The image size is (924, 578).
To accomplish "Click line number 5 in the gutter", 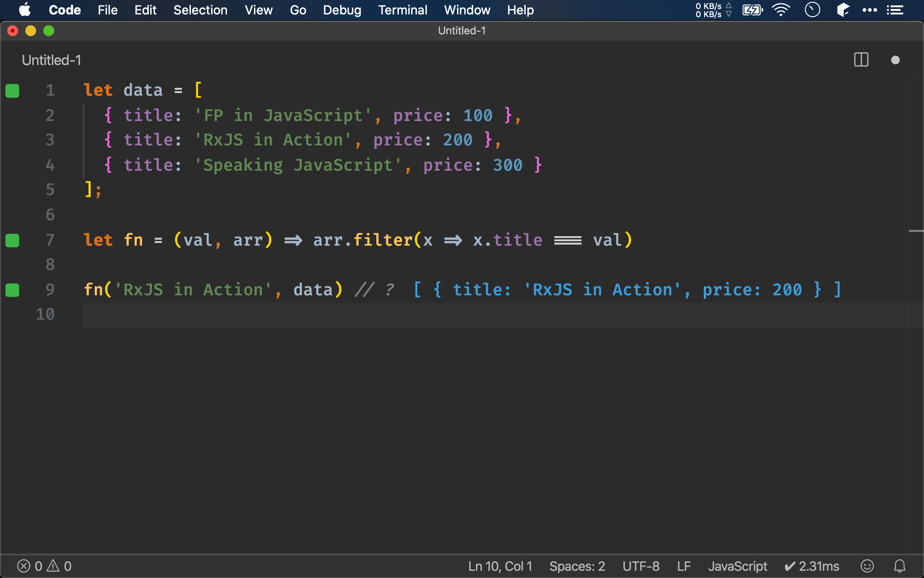I will (x=50, y=190).
